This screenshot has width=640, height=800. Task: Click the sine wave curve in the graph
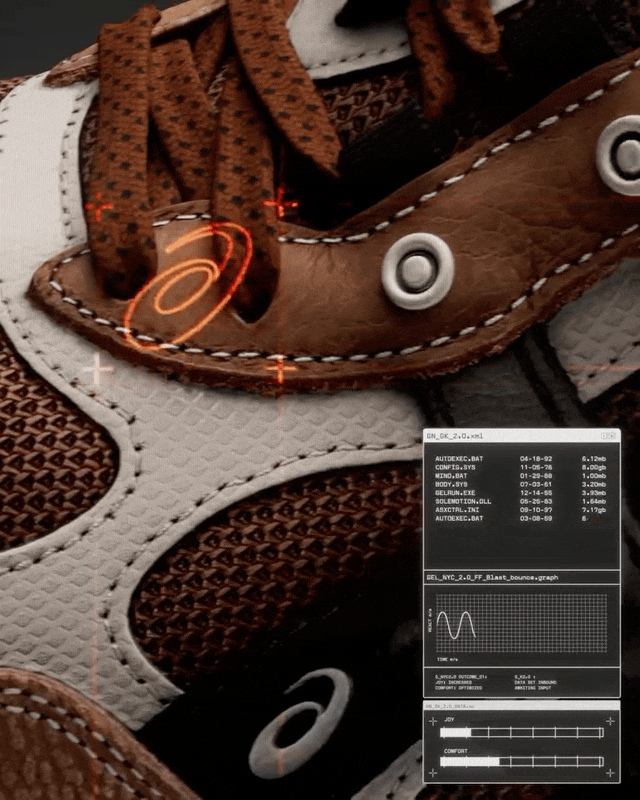(456, 626)
